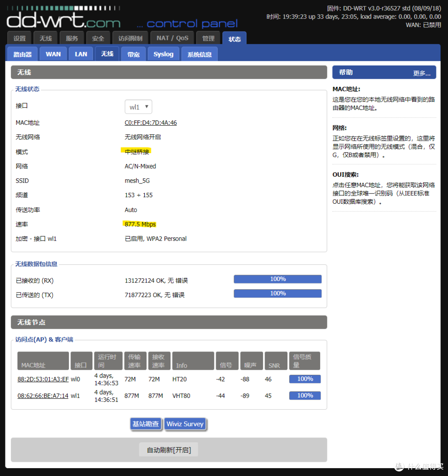Go to the 安全 tab
Image resolution: width=448 pixels, height=476 pixels.
click(x=98, y=38)
